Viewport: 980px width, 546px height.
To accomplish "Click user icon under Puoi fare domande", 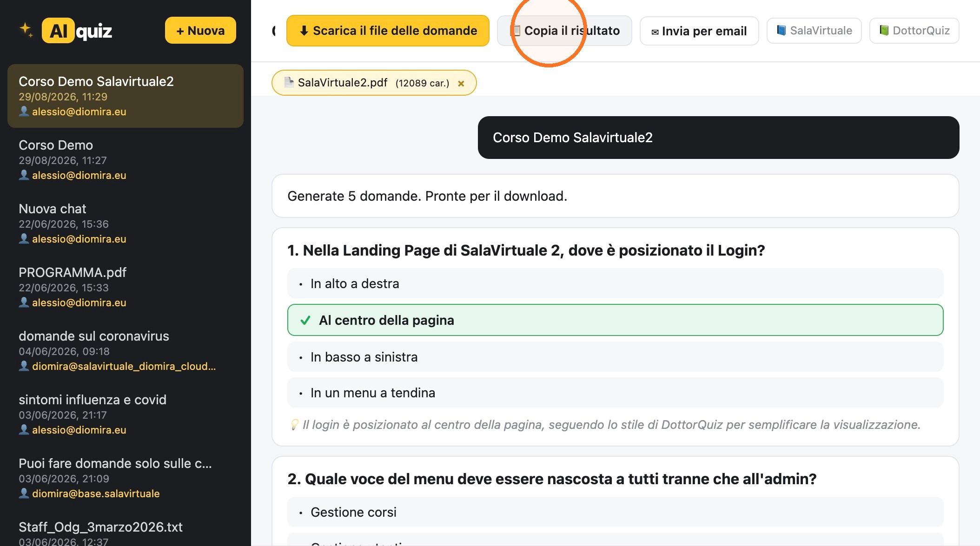I will (x=24, y=493).
